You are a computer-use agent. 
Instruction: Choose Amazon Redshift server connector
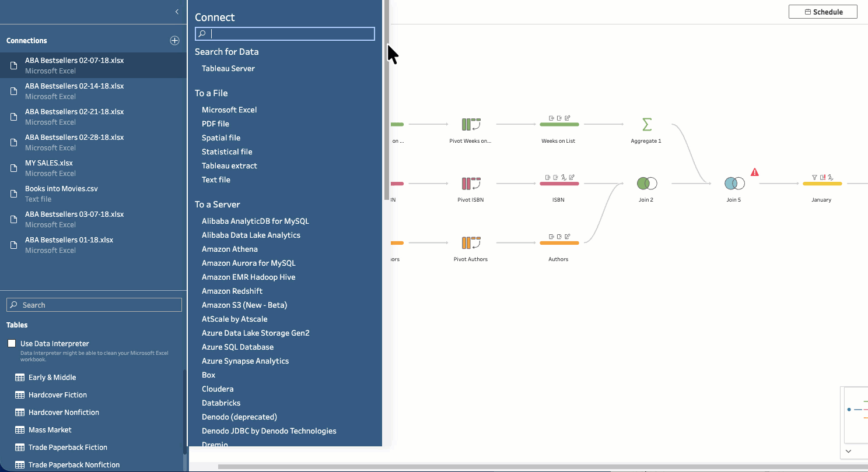click(x=232, y=291)
